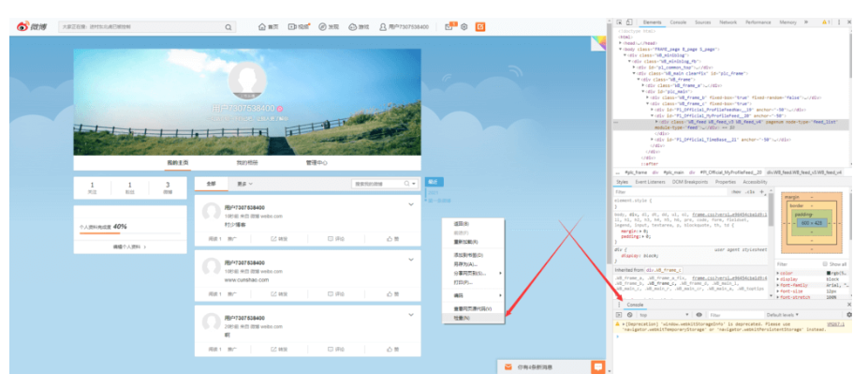Click the 编辑个人资料 link
Image resolution: width=868 pixels, height=389 pixels.
[129, 247]
